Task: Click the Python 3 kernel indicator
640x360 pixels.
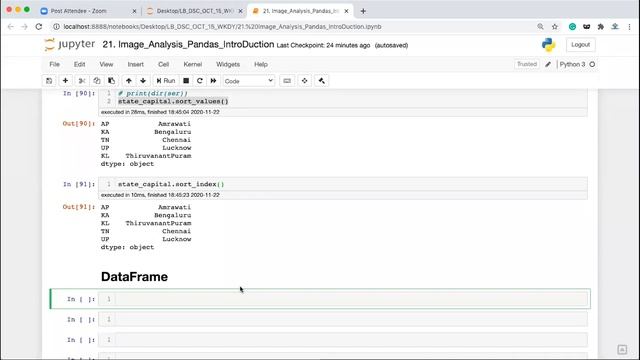Action: 578,64
